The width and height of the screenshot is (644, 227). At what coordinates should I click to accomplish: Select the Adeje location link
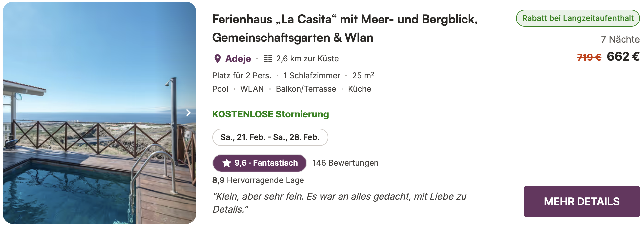238,59
